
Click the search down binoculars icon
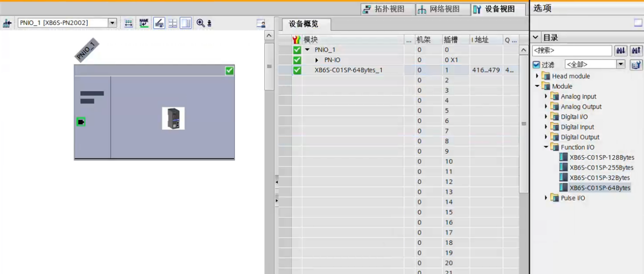[620, 51]
